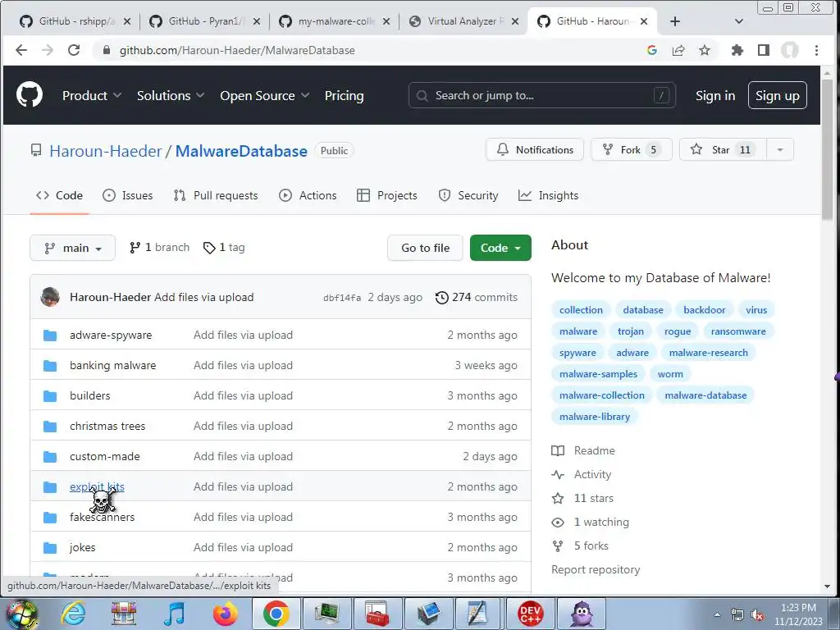Open the jokes folder
This screenshot has width=840, height=630.
83,547
